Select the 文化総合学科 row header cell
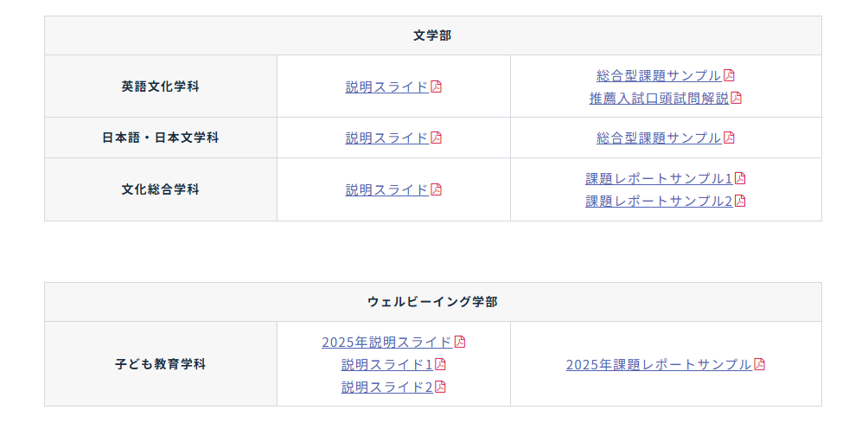The height and width of the screenshot is (423, 868). [x=161, y=189]
